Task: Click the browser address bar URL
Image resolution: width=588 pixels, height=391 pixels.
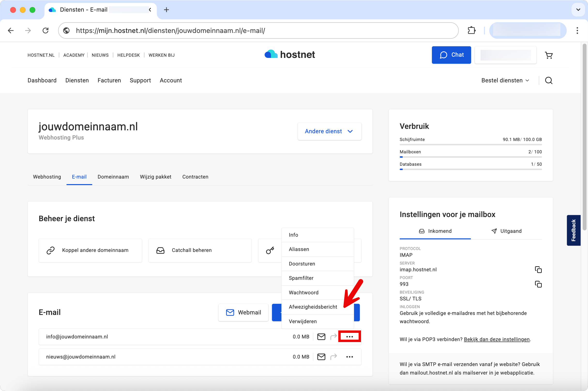Action: [x=170, y=31]
